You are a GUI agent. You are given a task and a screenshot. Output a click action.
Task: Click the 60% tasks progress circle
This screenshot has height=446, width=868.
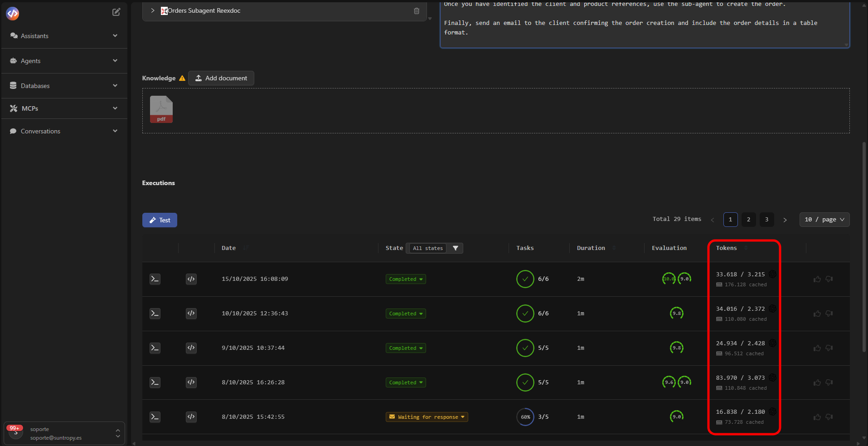[x=525, y=417]
